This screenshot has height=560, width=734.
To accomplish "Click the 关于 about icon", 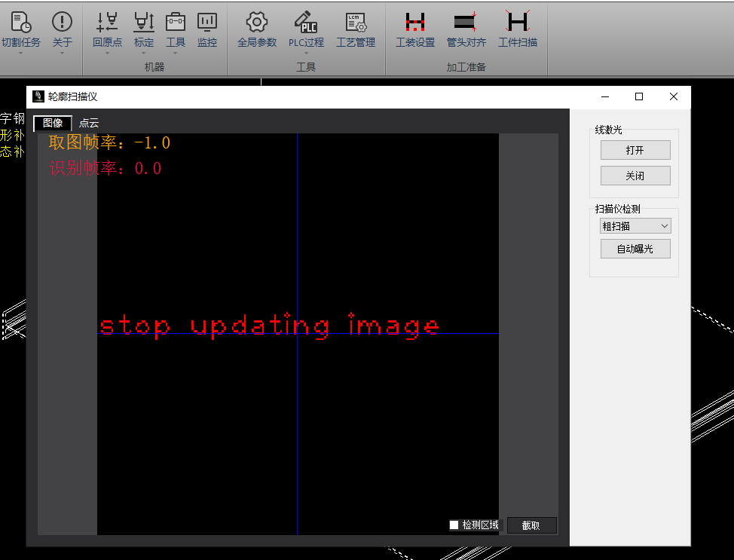I will (62, 22).
